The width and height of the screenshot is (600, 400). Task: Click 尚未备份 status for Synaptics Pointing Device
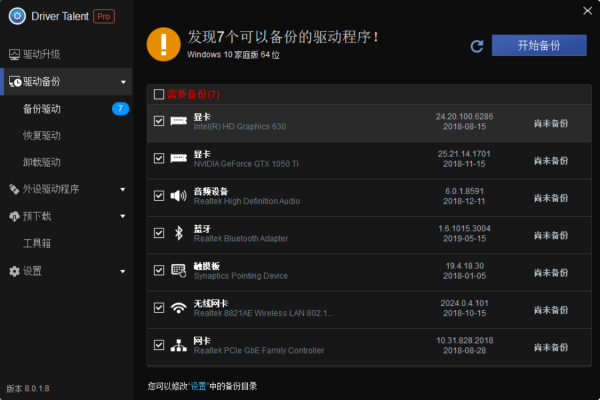click(551, 273)
